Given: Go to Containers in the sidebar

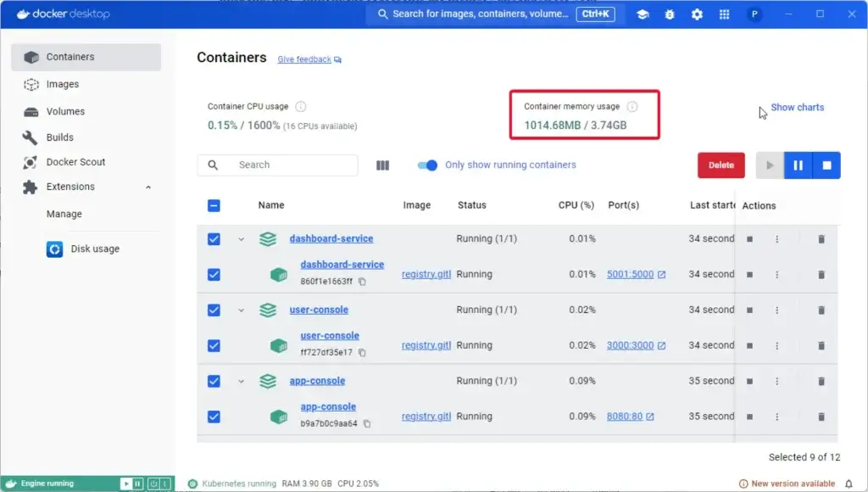Looking at the screenshot, I should coord(86,57).
